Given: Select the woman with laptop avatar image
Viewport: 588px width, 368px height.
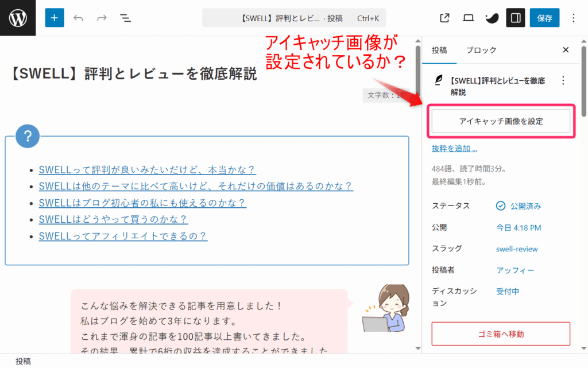Looking at the screenshot, I should (385, 308).
